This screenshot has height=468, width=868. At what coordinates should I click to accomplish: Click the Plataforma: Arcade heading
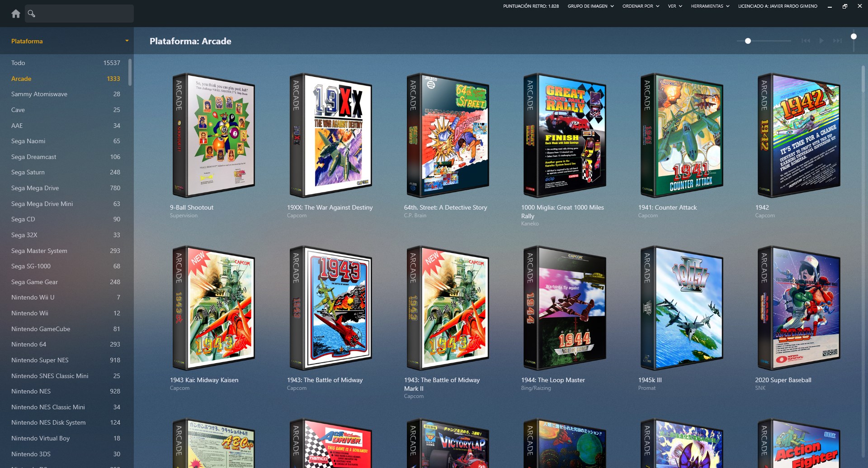tap(190, 41)
